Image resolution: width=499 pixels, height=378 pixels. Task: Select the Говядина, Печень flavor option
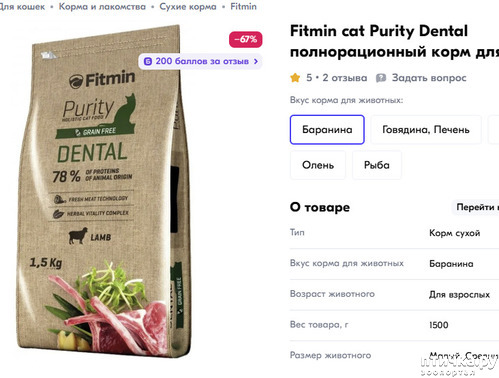(426, 130)
